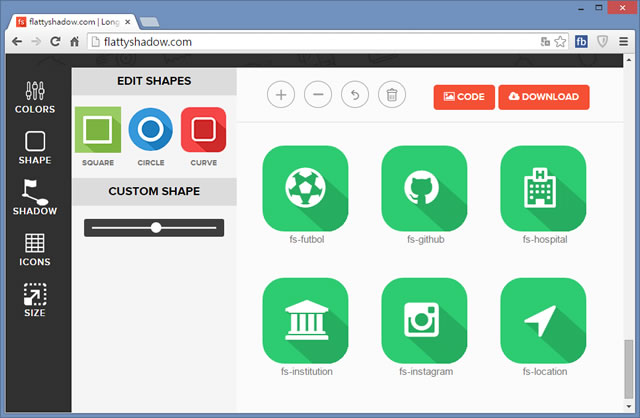
Task: Click the fs-location label text
Action: (x=544, y=371)
